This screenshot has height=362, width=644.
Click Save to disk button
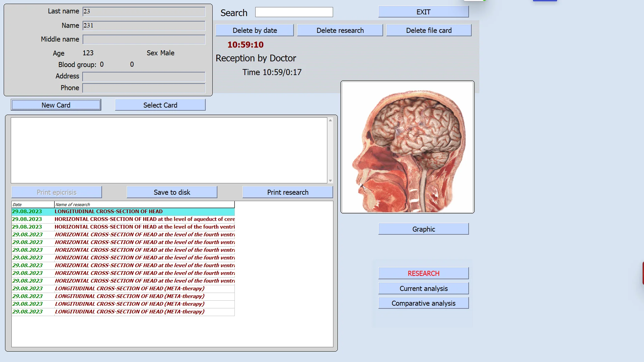(172, 192)
